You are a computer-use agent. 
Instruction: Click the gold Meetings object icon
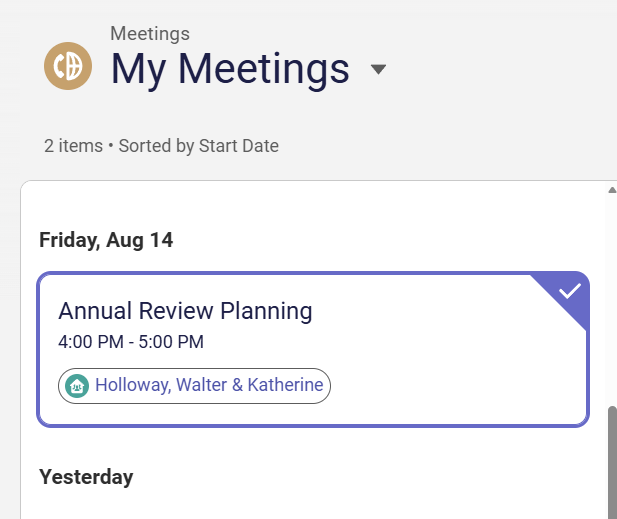coord(68,66)
